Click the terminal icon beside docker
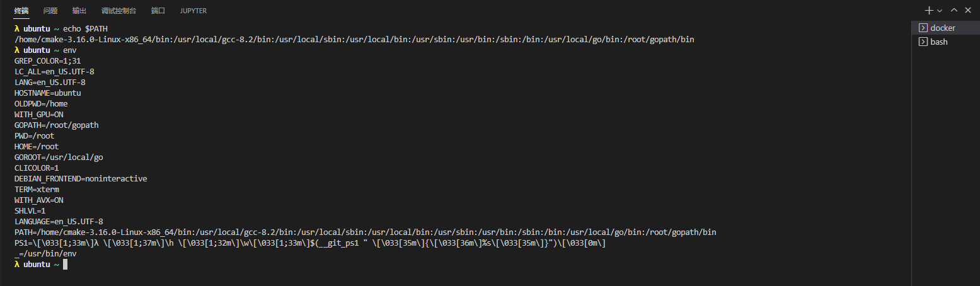This screenshot has width=980, height=286. (923, 28)
